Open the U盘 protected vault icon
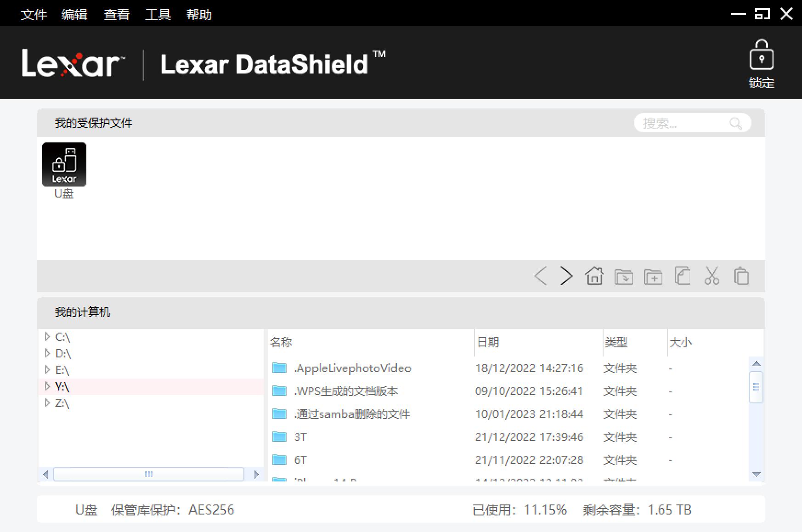Viewport: 802px width, 532px height. pyautogui.click(x=64, y=164)
